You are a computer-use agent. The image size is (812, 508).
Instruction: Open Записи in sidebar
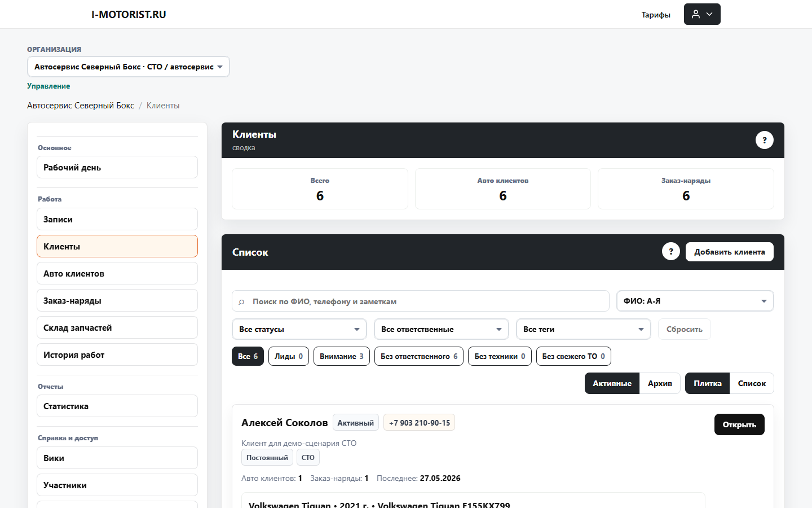[x=117, y=219]
